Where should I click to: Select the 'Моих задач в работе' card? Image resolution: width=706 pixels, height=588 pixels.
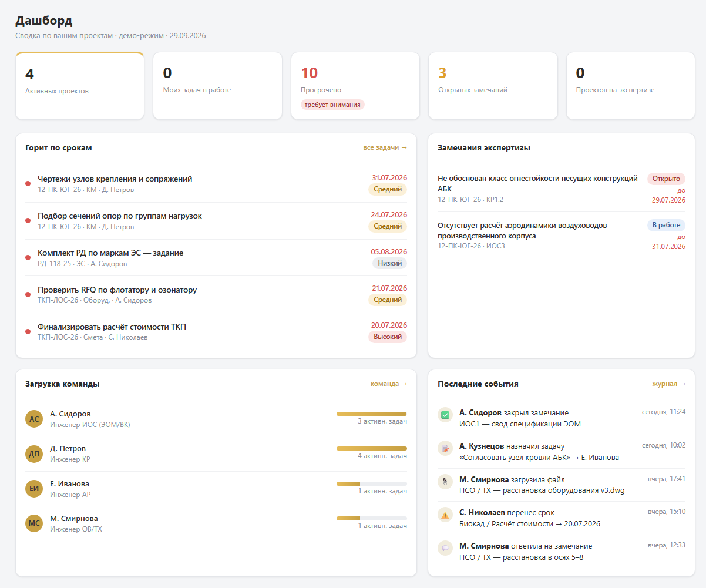(217, 86)
